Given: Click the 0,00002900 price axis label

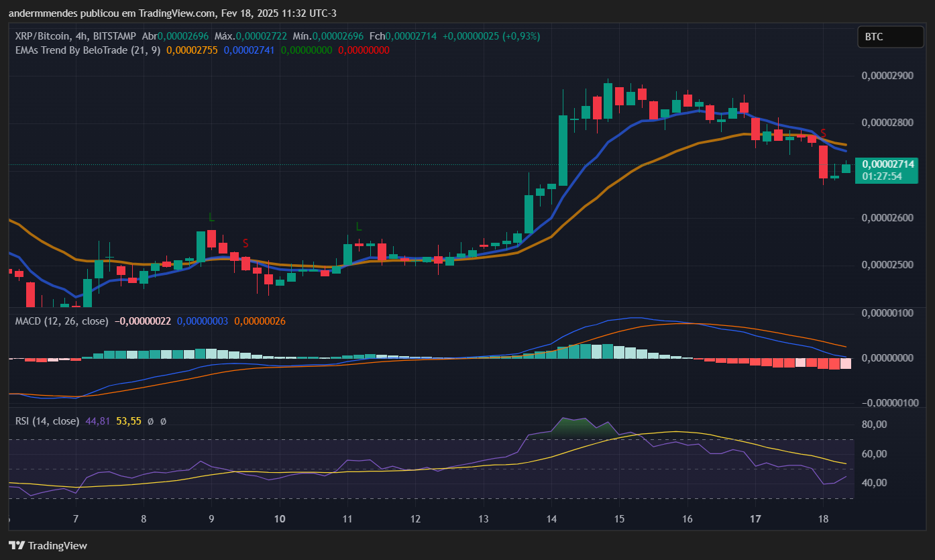Looking at the screenshot, I should [x=887, y=76].
